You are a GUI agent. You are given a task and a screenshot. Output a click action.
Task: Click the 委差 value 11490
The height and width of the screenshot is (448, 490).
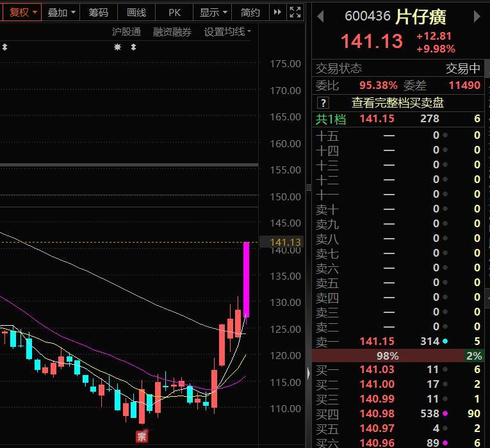click(x=464, y=85)
